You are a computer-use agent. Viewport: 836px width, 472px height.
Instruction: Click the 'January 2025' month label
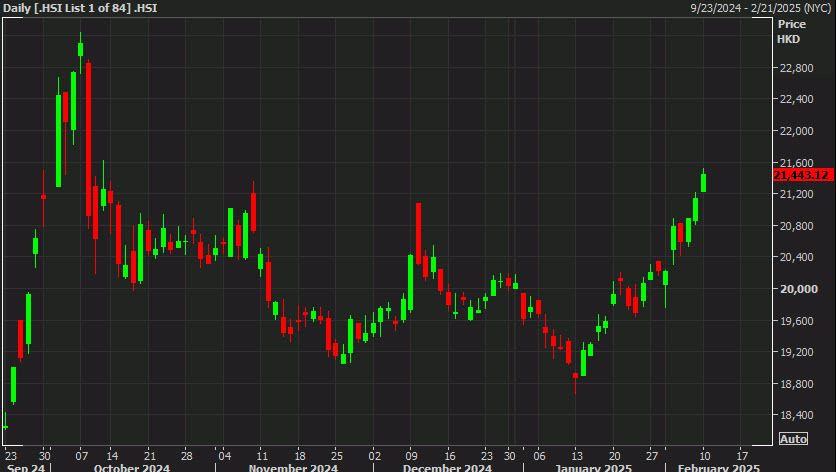pyautogui.click(x=593, y=468)
